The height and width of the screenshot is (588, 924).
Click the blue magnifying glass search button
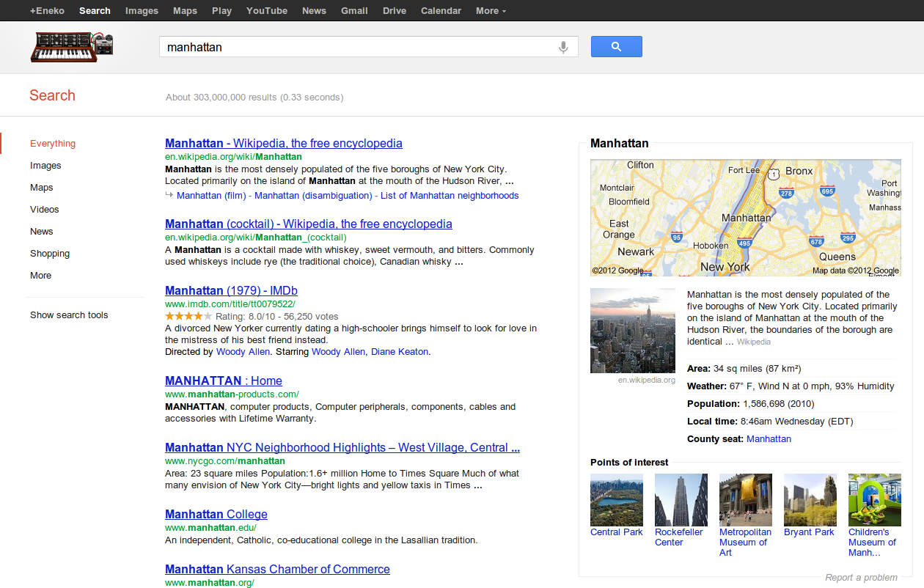coord(617,47)
